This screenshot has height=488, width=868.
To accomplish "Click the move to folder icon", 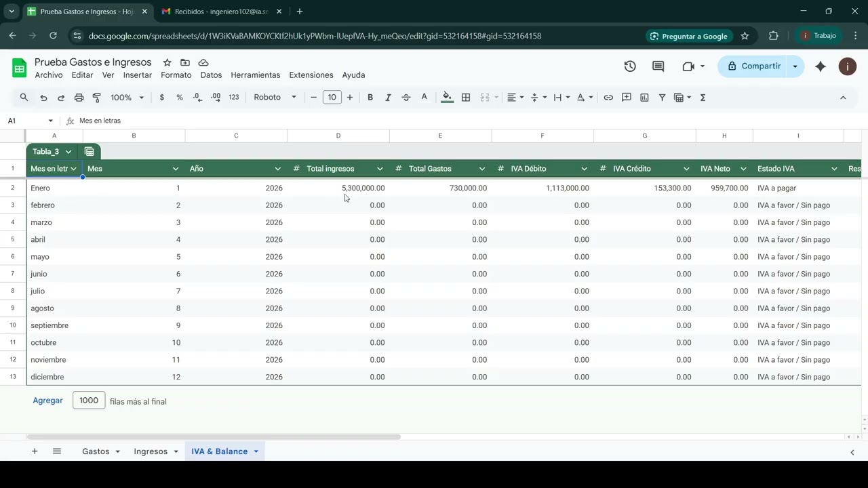I will (185, 62).
